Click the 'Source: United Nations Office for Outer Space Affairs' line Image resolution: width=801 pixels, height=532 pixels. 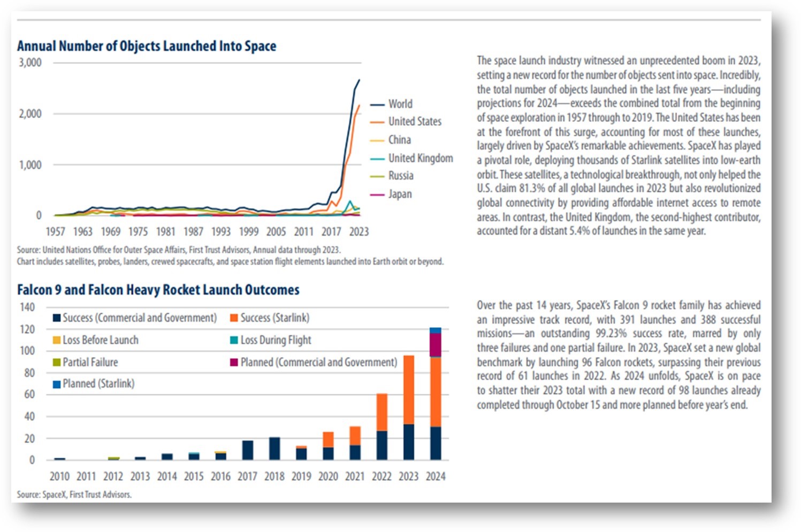click(x=179, y=250)
